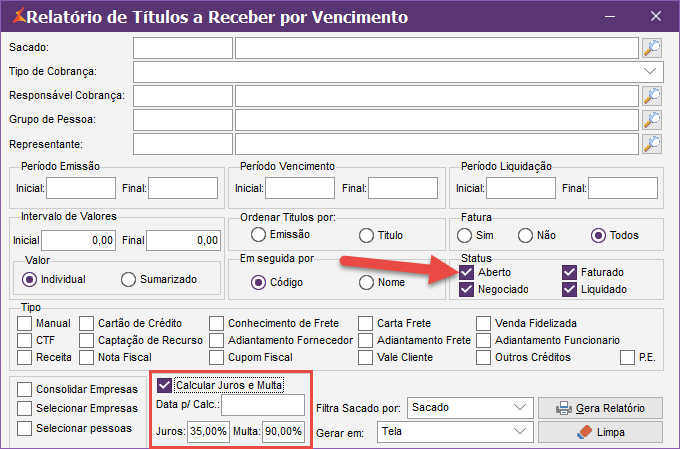Open Sacado search magnifier icon
Screen dimensions: 680x449
click(652, 48)
